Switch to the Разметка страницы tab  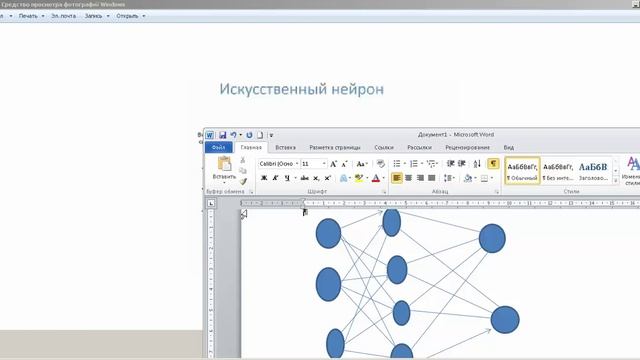(x=335, y=147)
